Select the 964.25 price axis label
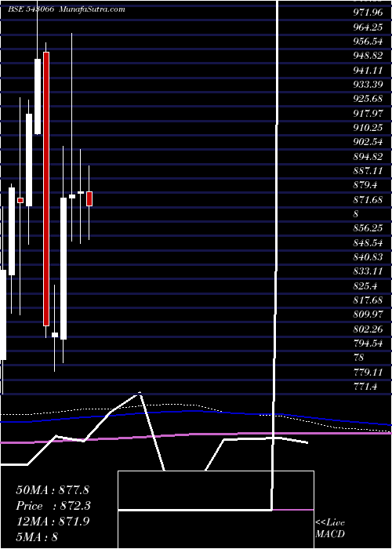The width and height of the screenshot is (392, 549). [x=368, y=27]
